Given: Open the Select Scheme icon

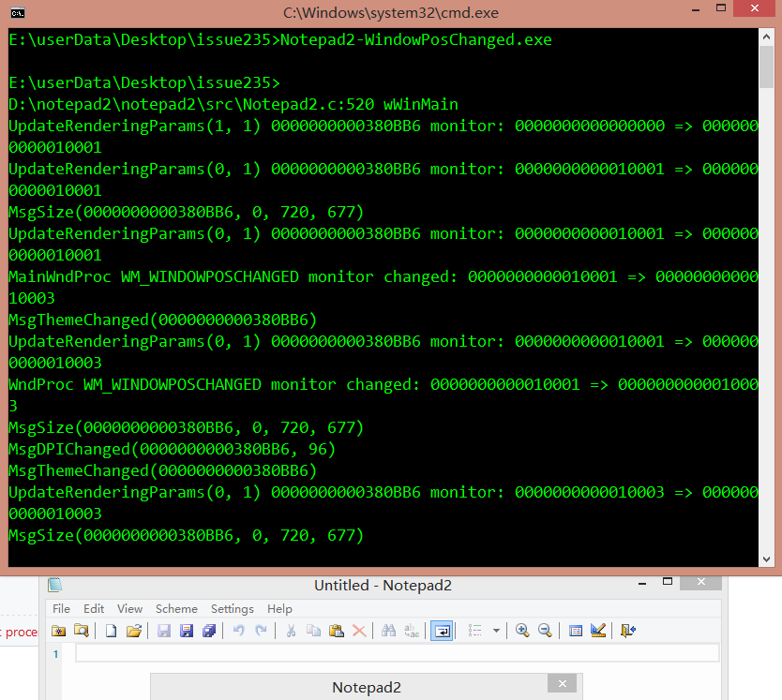Looking at the screenshot, I should 576,631.
